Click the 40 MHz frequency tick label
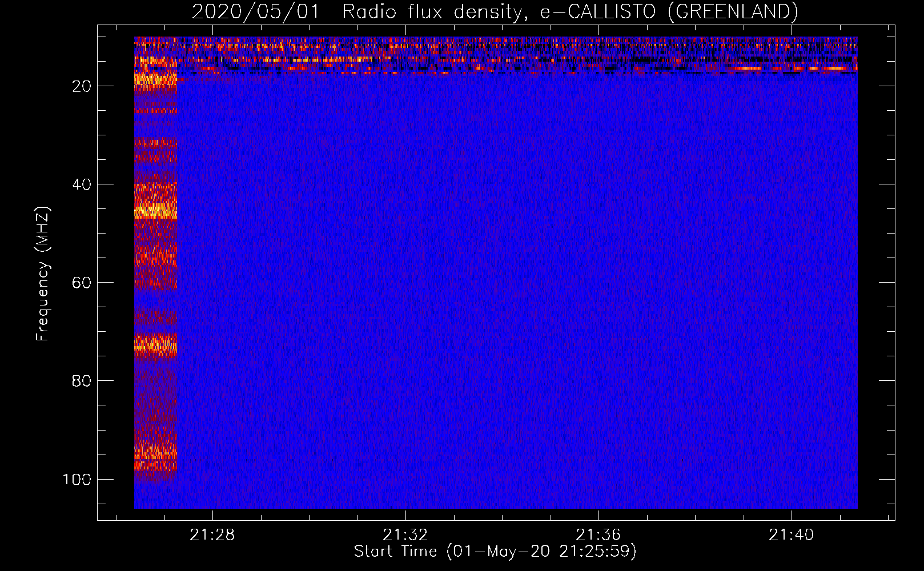The width and height of the screenshot is (924, 571). point(82,184)
